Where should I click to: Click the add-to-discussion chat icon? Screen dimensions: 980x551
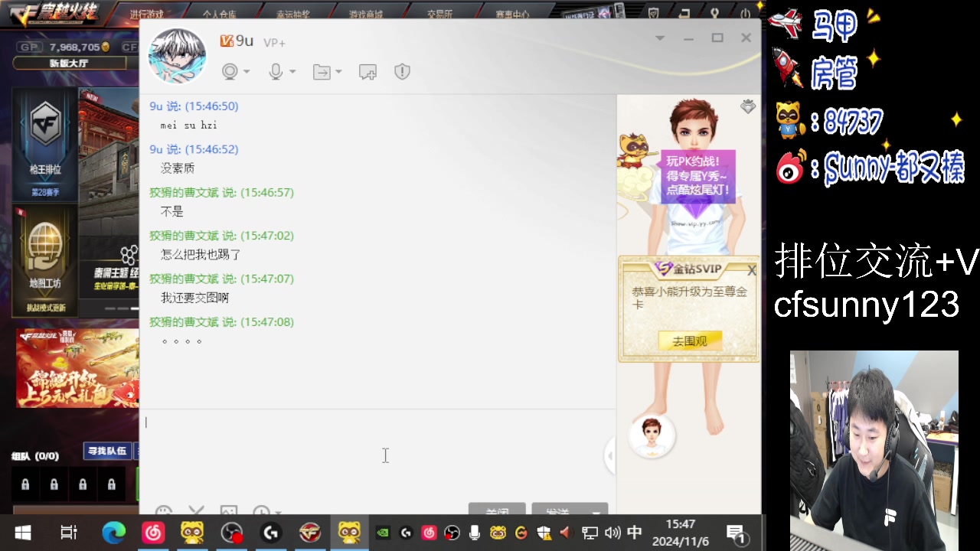tap(367, 72)
